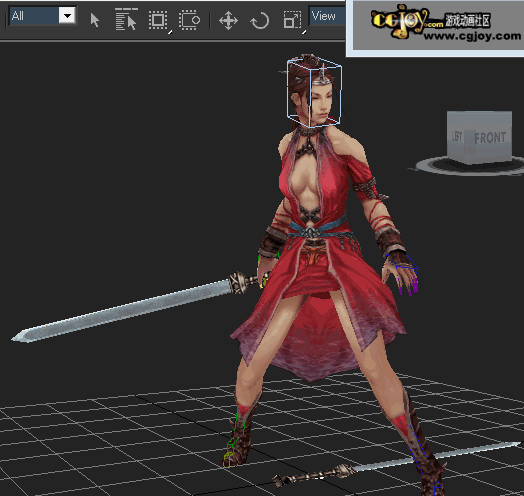The height and width of the screenshot is (496, 524).
Task: Click the LEFT face of the ViewCube
Action: point(458,136)
